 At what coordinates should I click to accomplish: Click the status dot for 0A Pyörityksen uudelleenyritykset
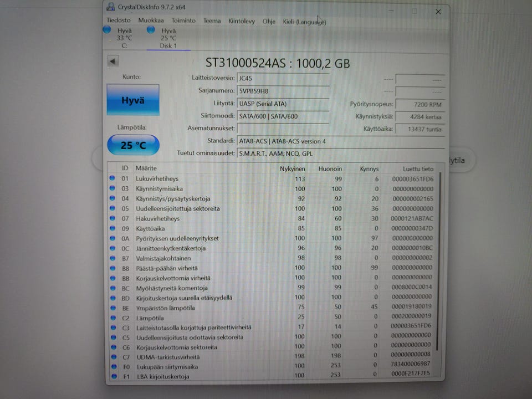(112, 238)
